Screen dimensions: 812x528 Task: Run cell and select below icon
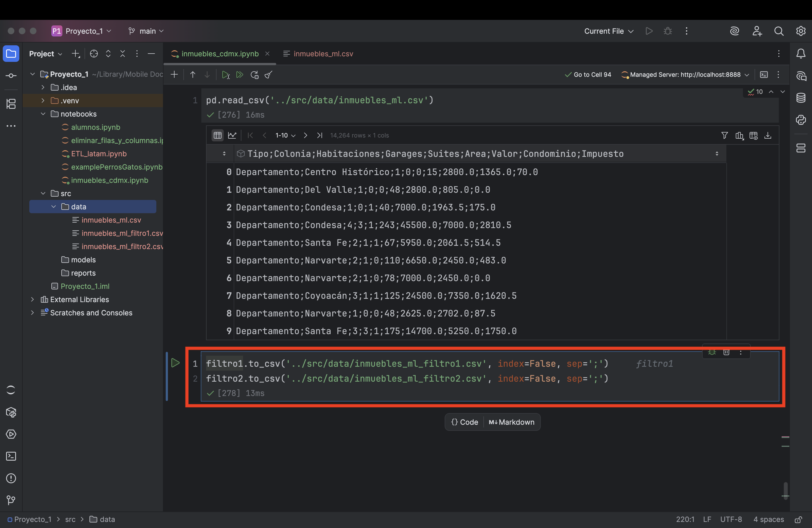point(226,75)
